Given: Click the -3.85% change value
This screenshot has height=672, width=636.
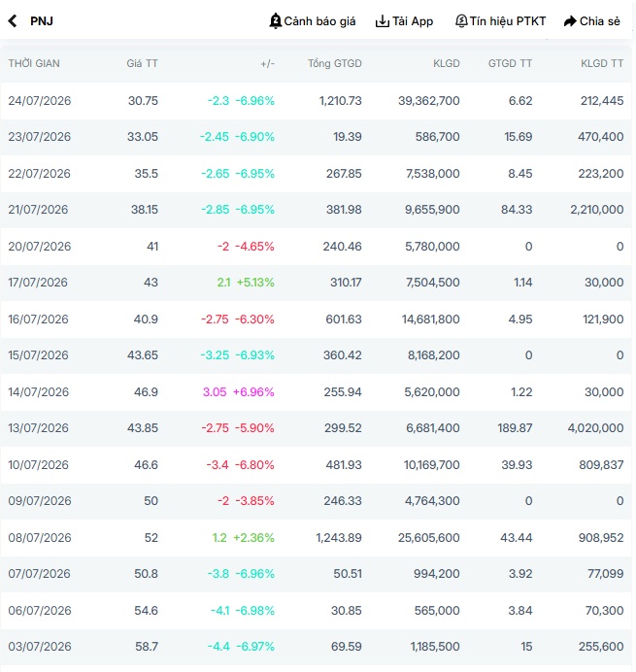Looking at the screenshot, I should click(x=254, y=501).
